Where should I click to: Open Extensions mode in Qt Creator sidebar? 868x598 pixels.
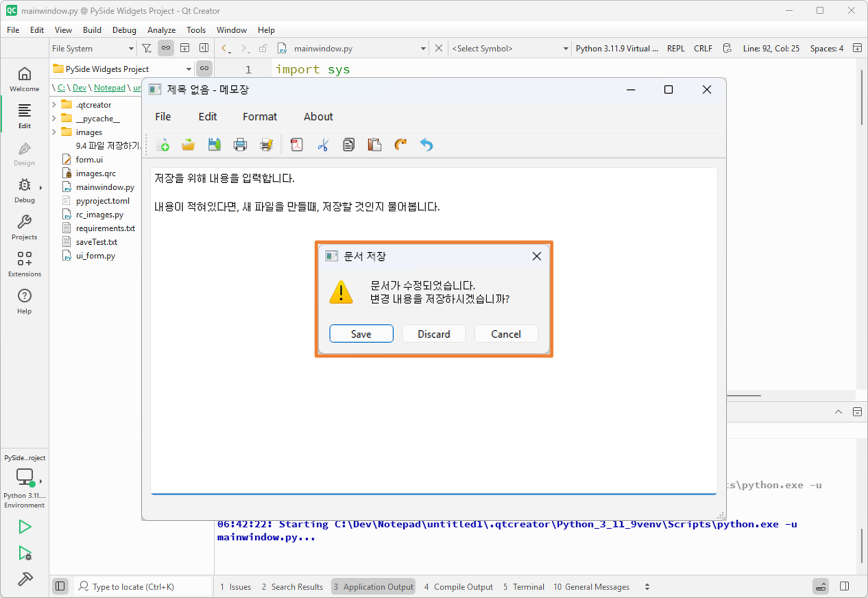(25, 265)
